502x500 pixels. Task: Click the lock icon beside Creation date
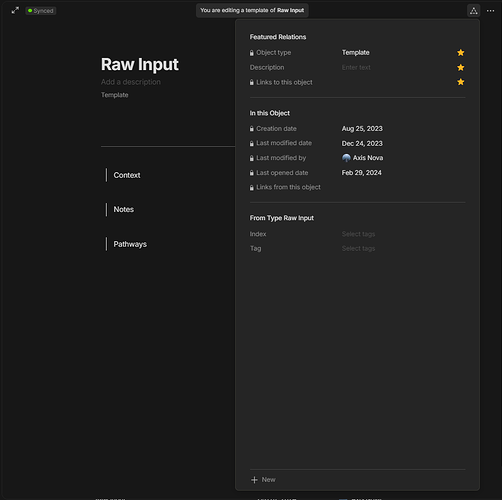click(252, 129)
